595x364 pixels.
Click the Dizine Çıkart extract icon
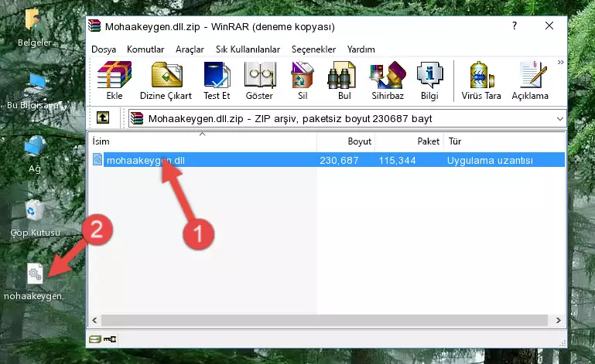166,80
